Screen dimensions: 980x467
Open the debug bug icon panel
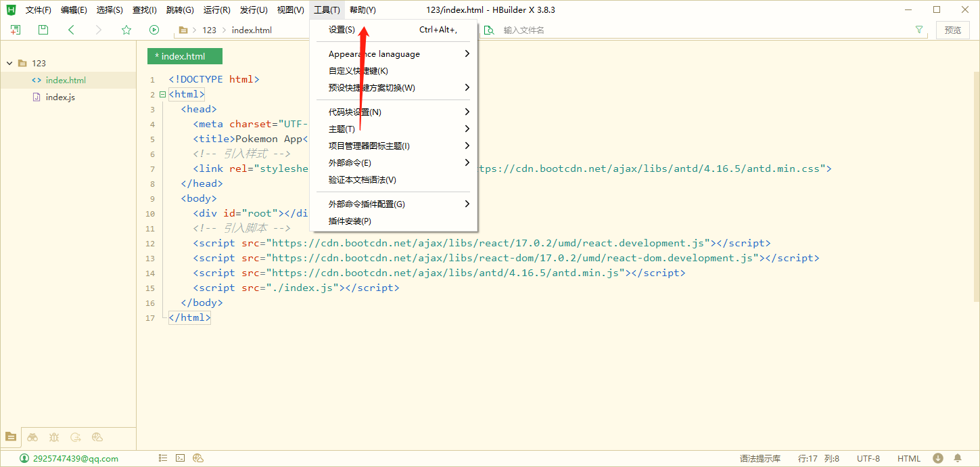[54, 437]
